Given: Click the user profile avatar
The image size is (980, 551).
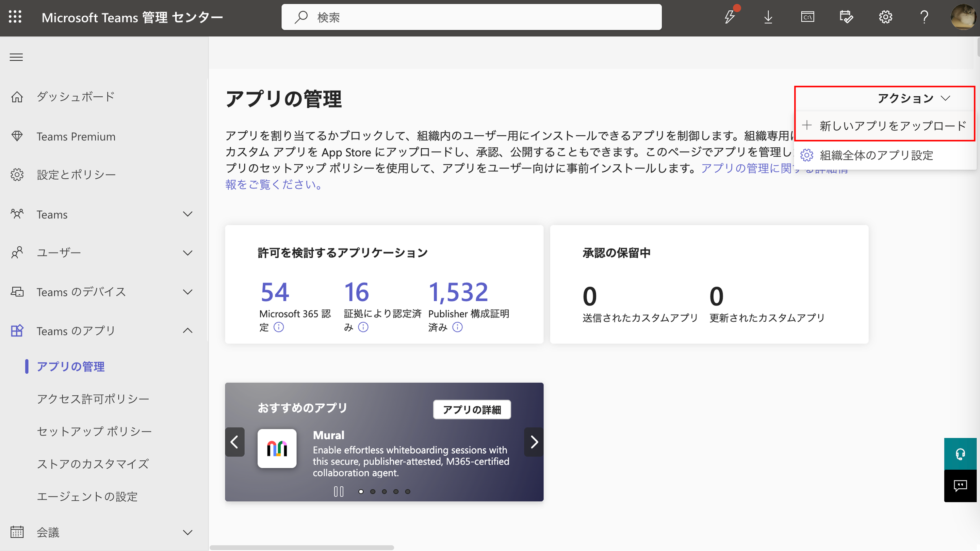Looking at the screenshot, I should click(x=963, y=17).
